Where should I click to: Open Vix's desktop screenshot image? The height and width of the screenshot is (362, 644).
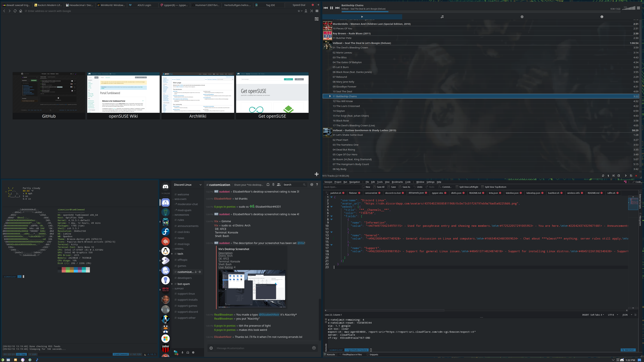[x=252, y=289]
